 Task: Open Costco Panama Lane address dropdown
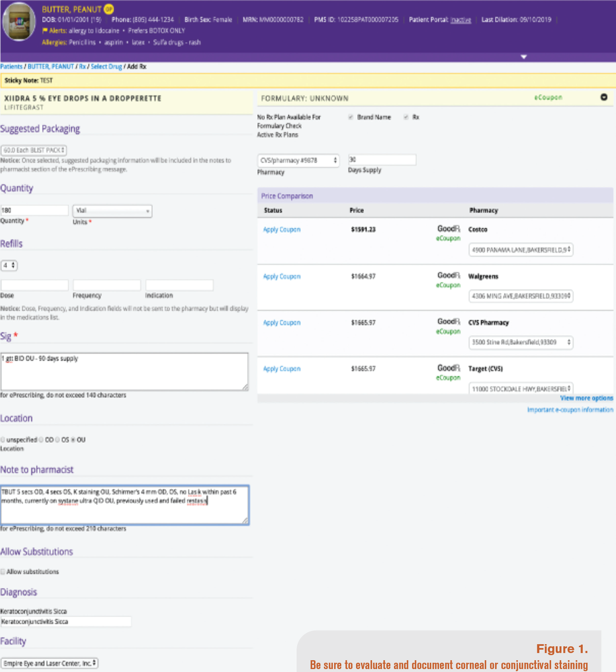coord(521,250)
